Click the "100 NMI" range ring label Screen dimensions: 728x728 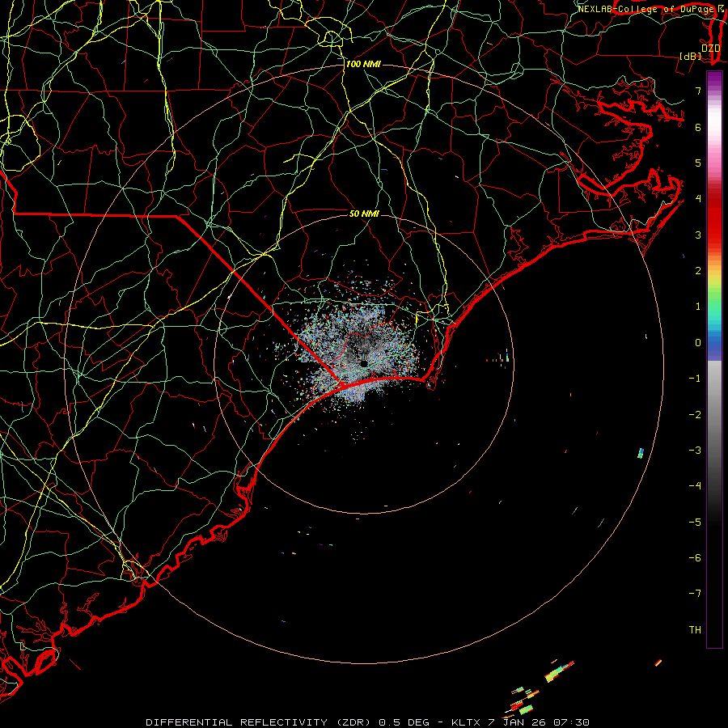(x=363, y=64)
